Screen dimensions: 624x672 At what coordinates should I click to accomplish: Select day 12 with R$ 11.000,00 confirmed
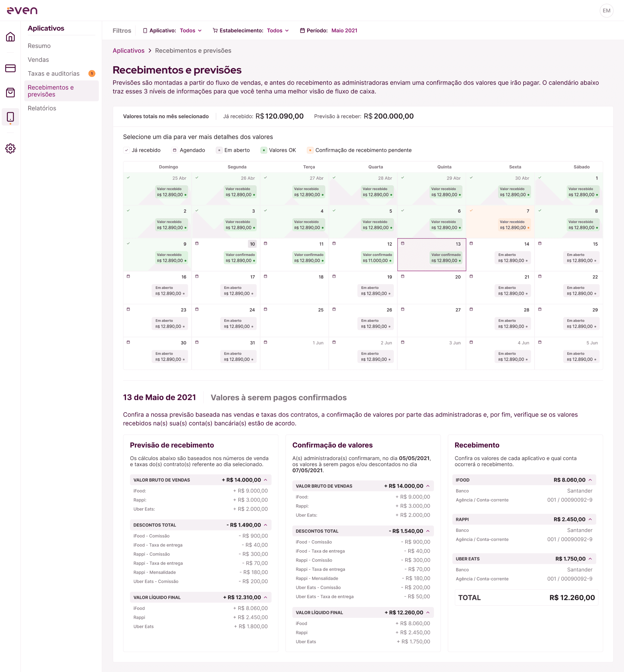pyautogui.click(x=363, y=254)
